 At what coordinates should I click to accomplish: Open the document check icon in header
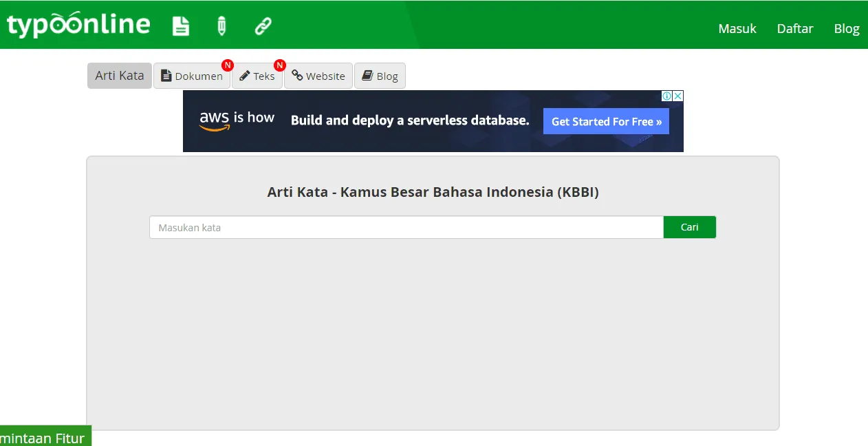pyautogui.click(x=180, y=26)
